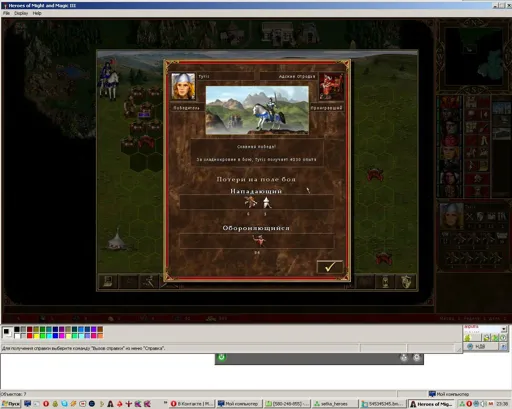This screenshot has height=409, width=512.
Task: Click the gear icon on the gray bar
Action: point(417,358)
